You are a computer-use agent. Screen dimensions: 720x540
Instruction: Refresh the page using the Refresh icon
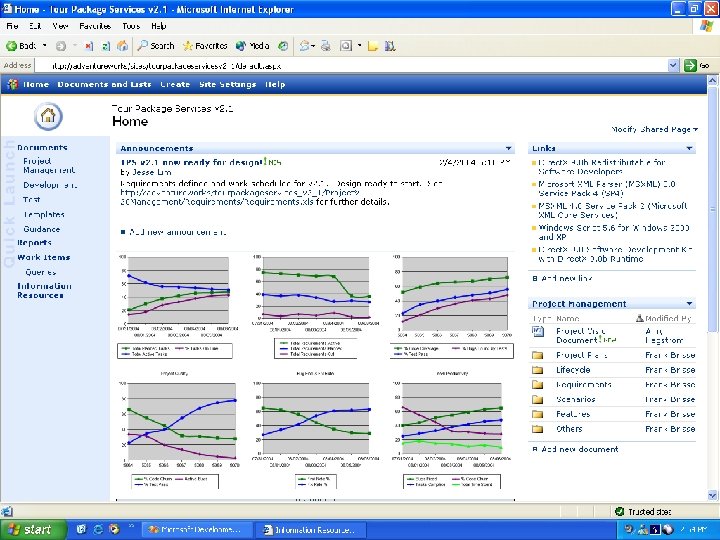click(106, 46)
